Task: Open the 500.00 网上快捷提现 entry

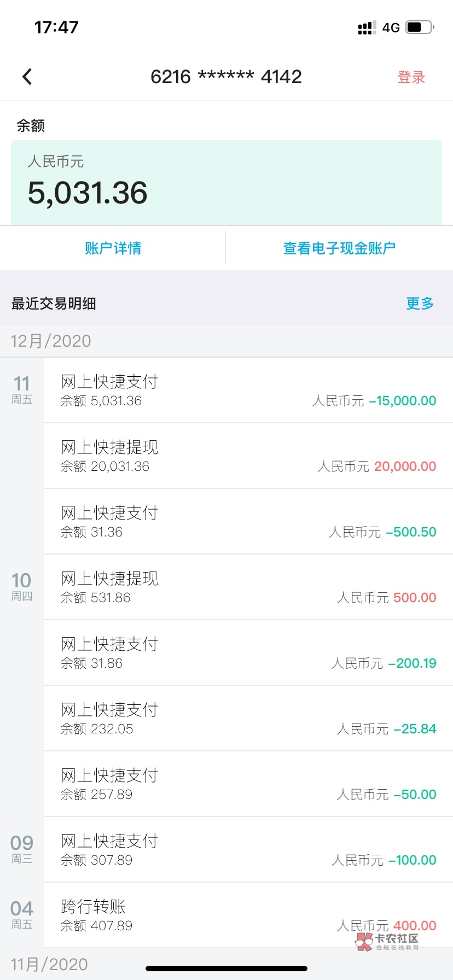Action: (x=248, y=587)
